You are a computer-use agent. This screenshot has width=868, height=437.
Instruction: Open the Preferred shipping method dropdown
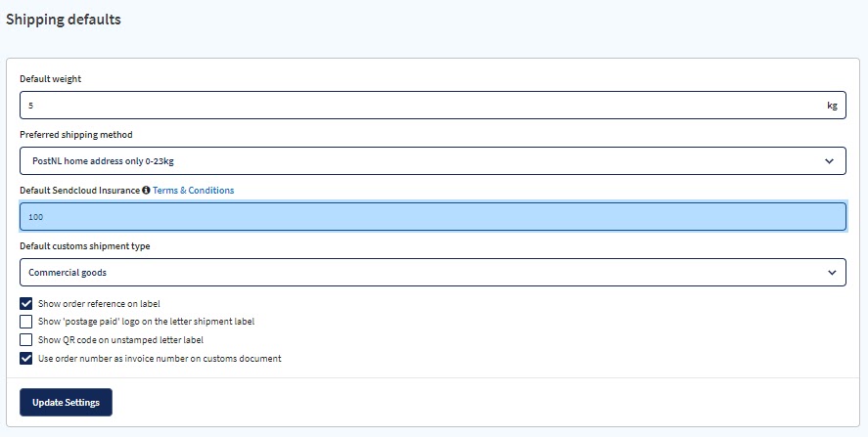(433, 161)
